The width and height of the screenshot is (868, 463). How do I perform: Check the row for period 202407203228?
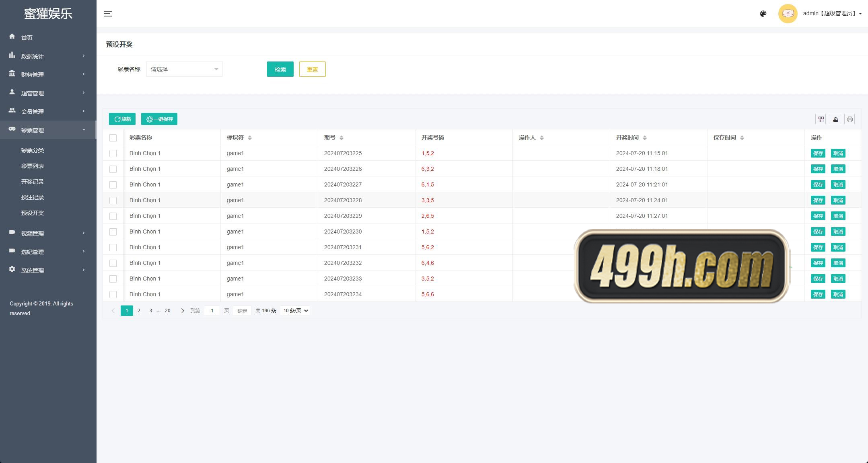[113, 201]
